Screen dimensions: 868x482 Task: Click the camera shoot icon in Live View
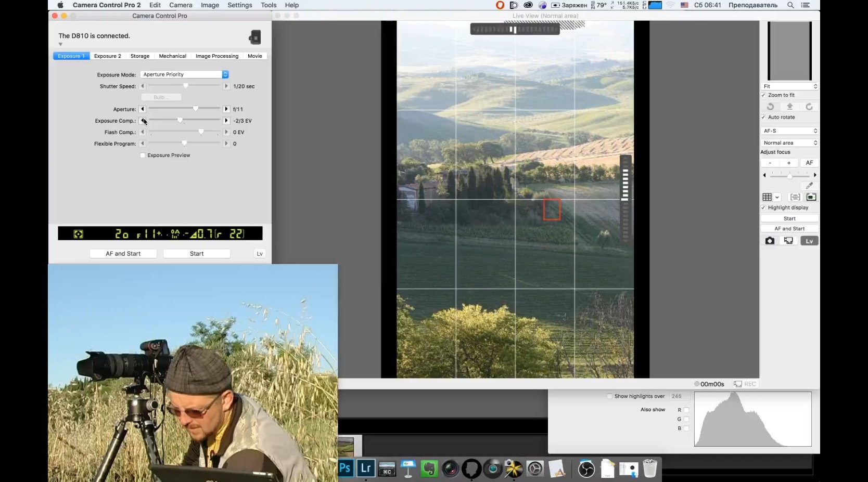point(770,241)
